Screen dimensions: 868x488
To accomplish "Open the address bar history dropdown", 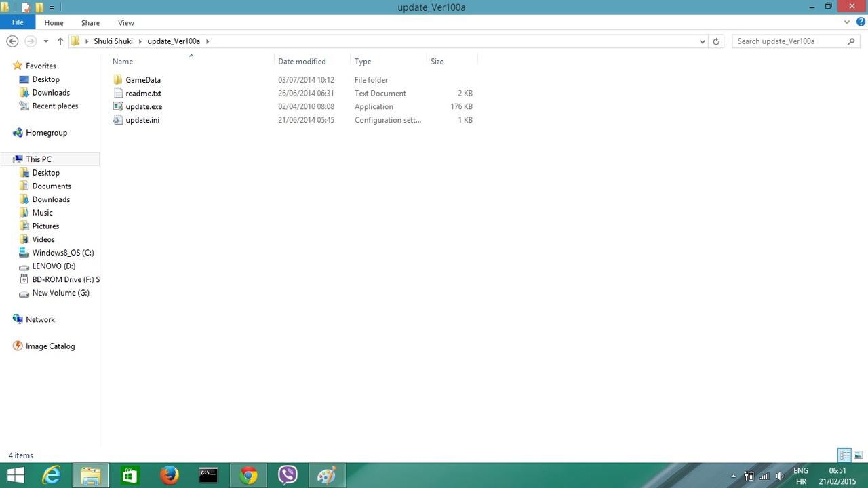I will (x=702, y=41).
